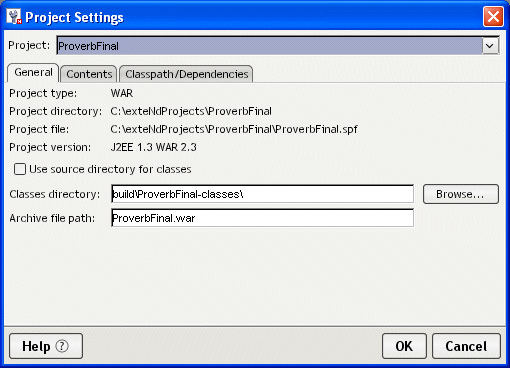Viewport: 510px width, 368px height.
Task: Open the Classpath/Dependencies tab
Action: pos(186,74)
